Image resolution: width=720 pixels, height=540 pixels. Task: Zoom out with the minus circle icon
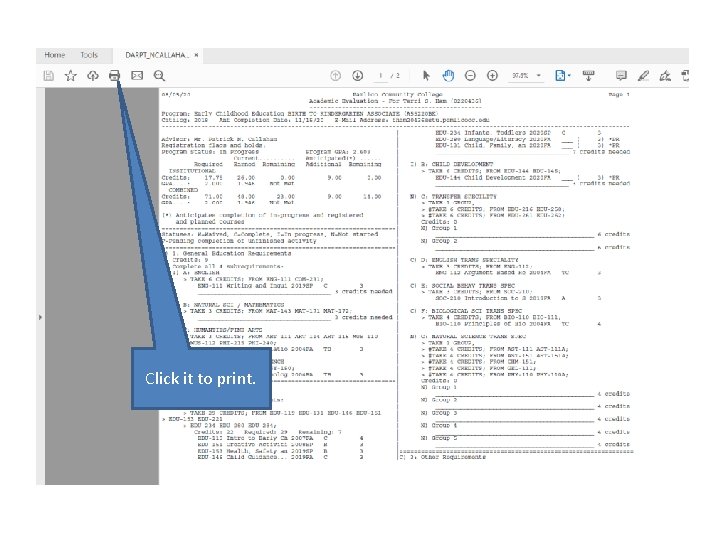coord(470,76)
